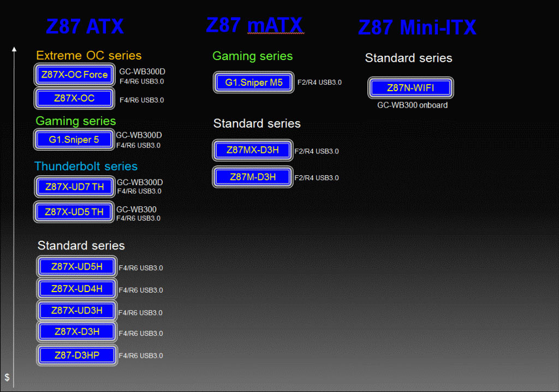Select the Z87X-OC model box
Image resolution: width=559 pixels, height=392 pixels.
(74, 98)
